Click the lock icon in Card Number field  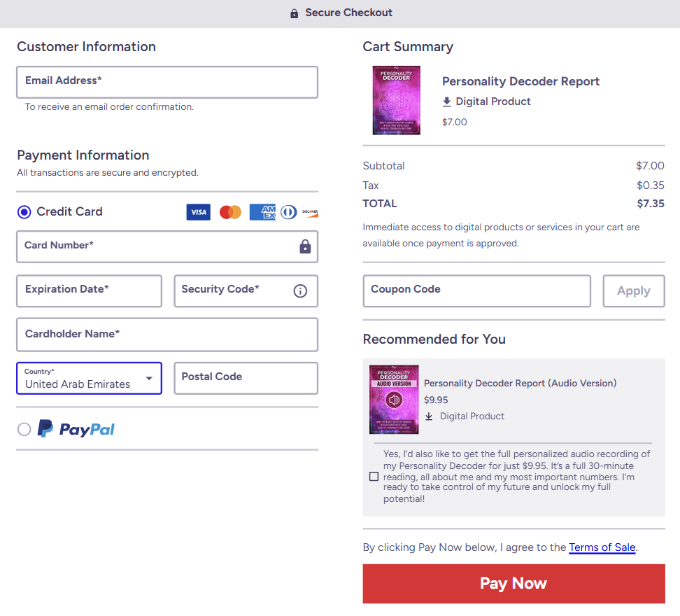[304, 246]
